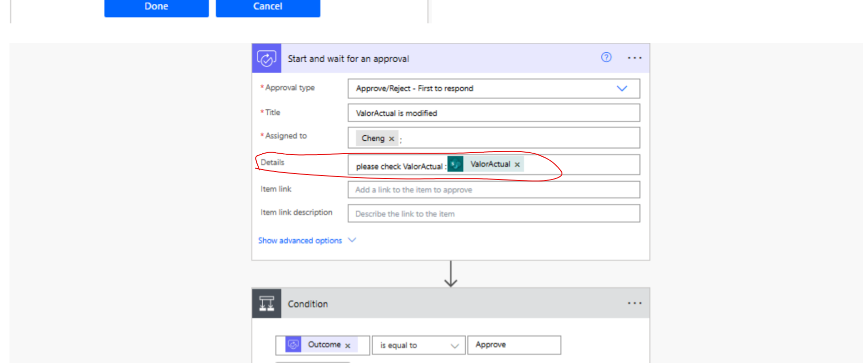The width and height of the screenshot is (868, 363).
Task: Remove the Outcome token from condition
Action: (348, 346)
